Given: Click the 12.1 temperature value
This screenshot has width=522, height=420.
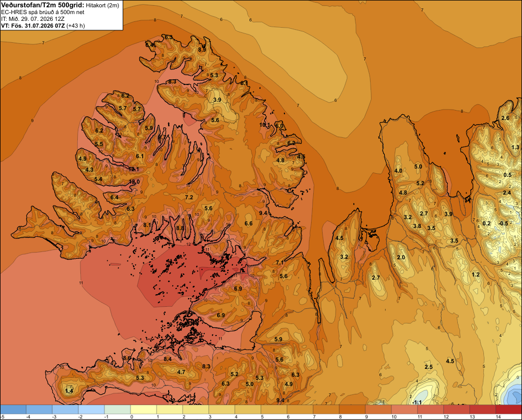Looking at the screenshot, I should [134, 169].
